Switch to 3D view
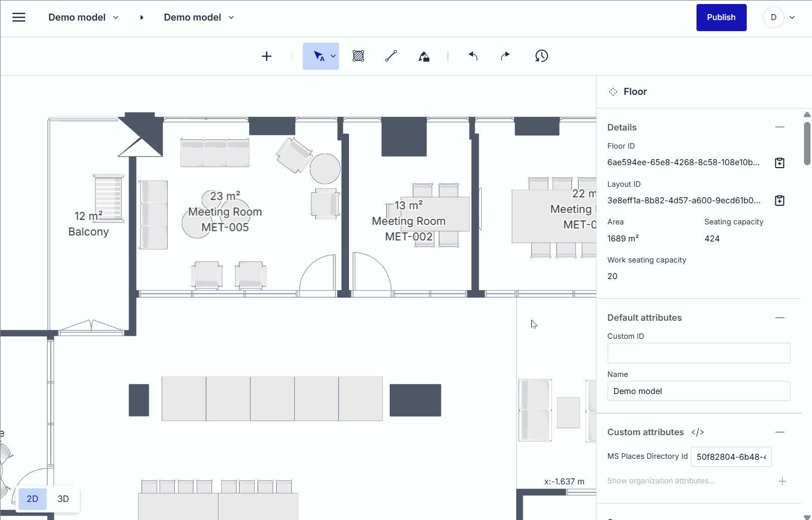This screenshot has height=520, width=812. pyautogui.click(x=63, y=499)
